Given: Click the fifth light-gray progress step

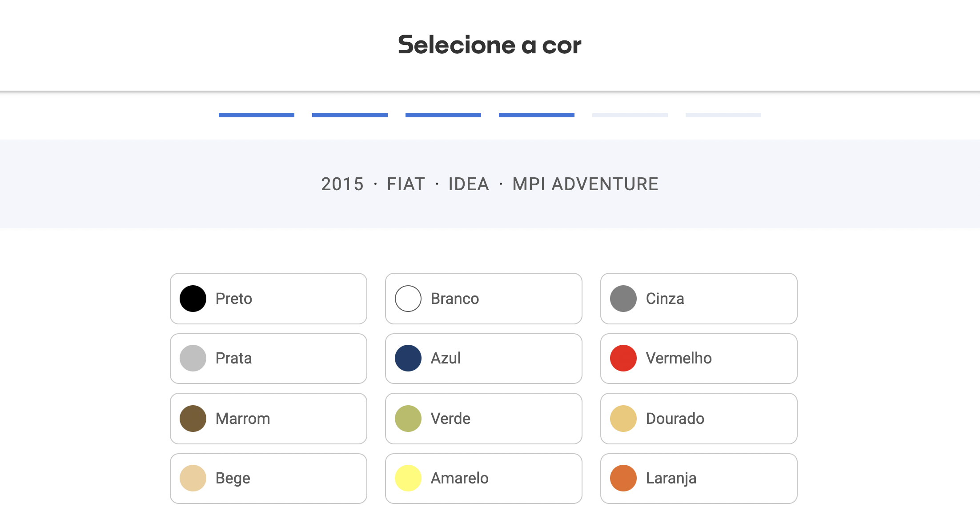Looking at the screenshot, I should 630,115.
